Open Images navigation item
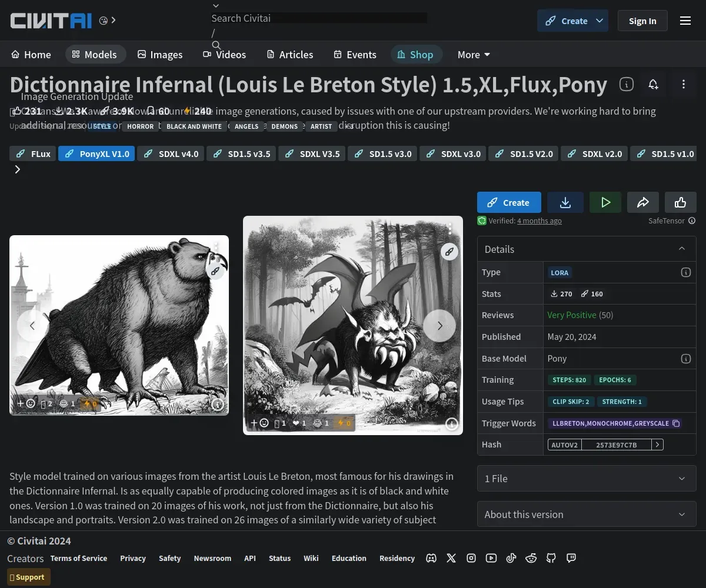The image size is (706, 588). [x=160, y=55]
